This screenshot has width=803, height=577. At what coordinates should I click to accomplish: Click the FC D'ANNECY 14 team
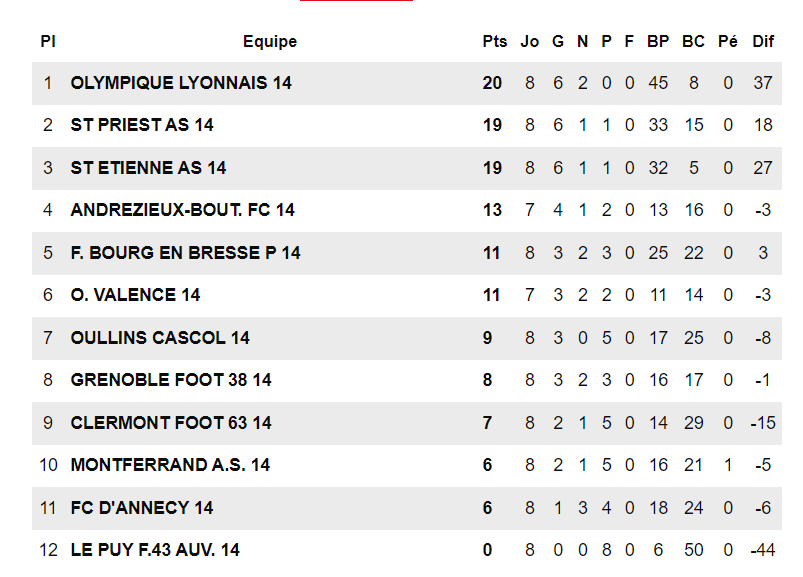click(x=142, y=508)
